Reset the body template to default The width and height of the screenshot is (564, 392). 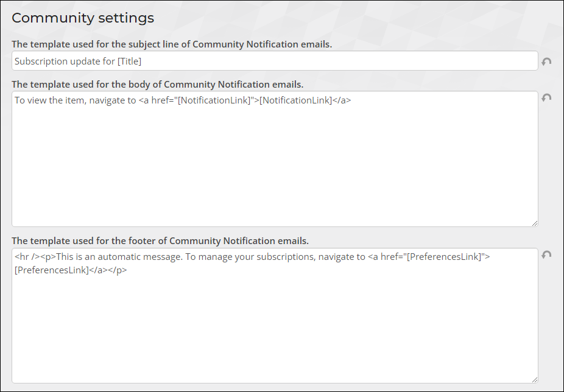(x=546, y=97)
